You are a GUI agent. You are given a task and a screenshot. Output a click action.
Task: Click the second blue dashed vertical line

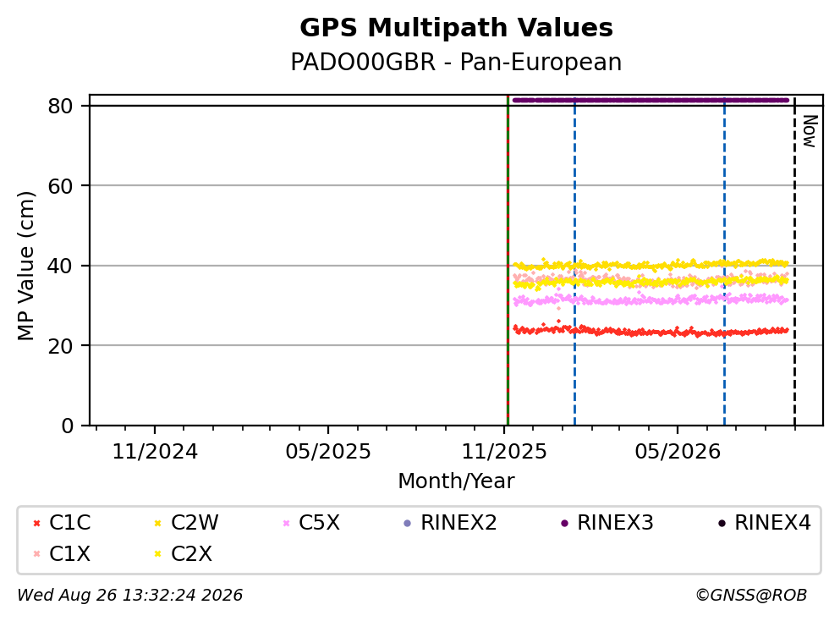(x=724, y=261)
